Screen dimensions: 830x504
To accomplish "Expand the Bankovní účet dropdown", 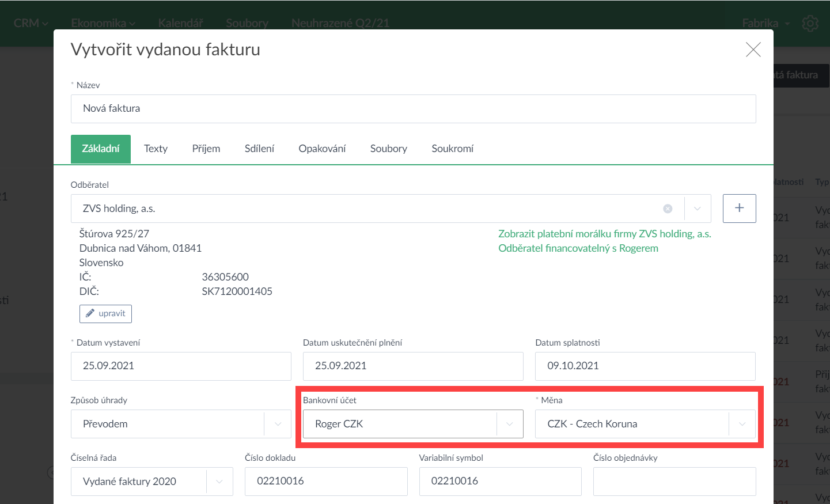I will point(510,424).
